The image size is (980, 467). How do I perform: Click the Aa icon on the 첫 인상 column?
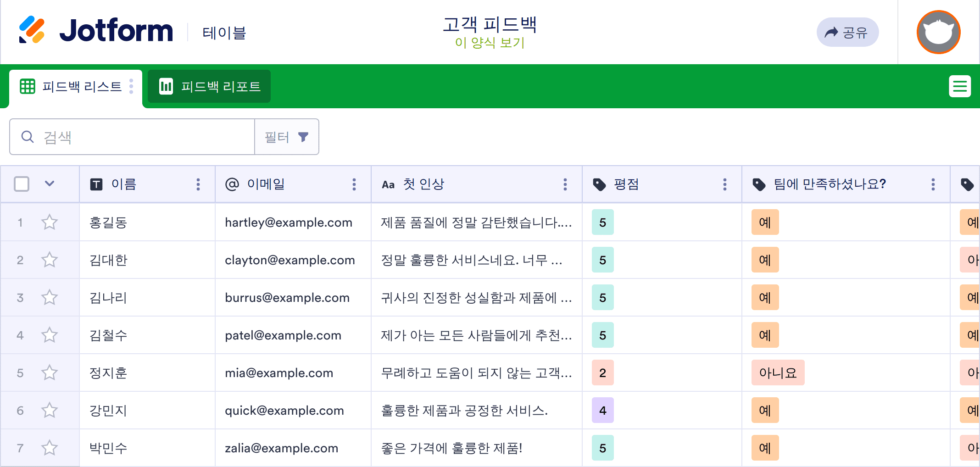[x=388, y=184]
